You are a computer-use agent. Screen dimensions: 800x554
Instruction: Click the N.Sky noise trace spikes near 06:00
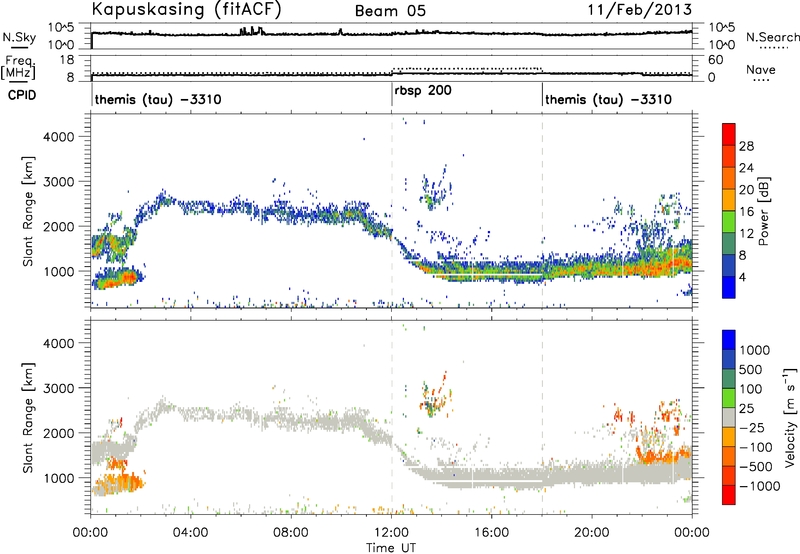click(x=251, y=31)
